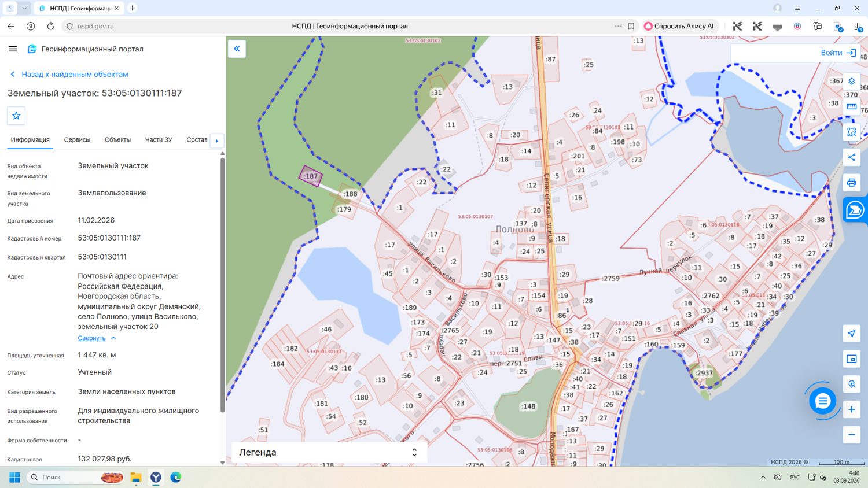
Task: Zoom out on the map
Action: coord(851,435)
